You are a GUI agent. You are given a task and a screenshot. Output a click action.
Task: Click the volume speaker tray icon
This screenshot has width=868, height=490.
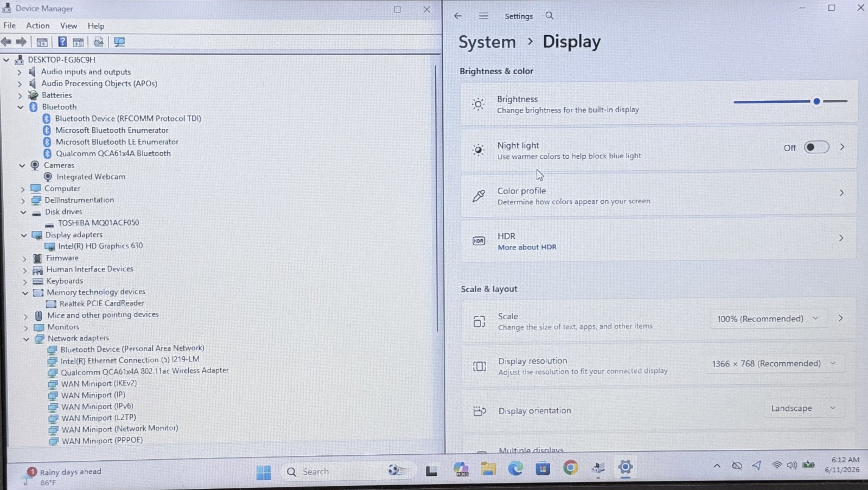point(792,465)
